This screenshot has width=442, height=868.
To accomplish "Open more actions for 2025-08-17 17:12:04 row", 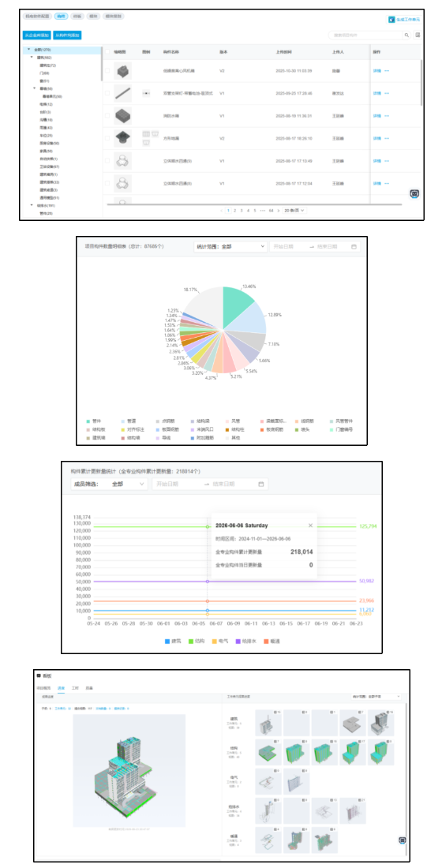I will (x=387, y=183).
